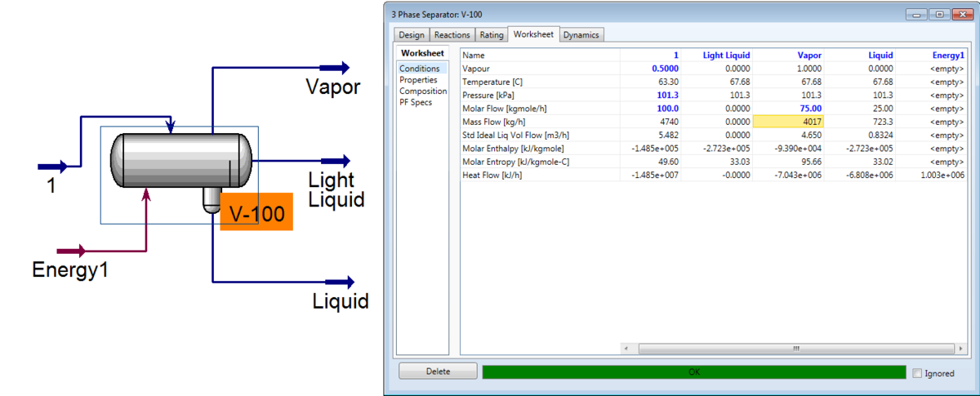Click the feed stream 1 arrow
This screenshot has width=980, height=396.
[56, 167]
